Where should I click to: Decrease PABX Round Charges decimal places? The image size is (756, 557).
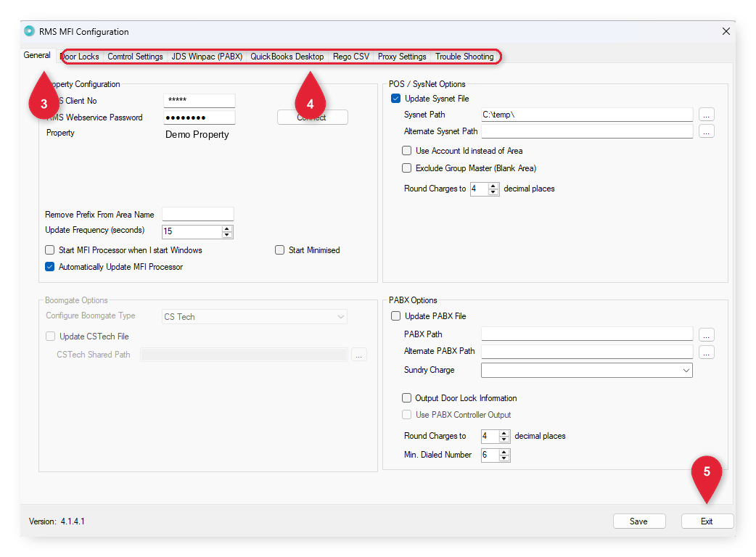[x=504, y=439]
